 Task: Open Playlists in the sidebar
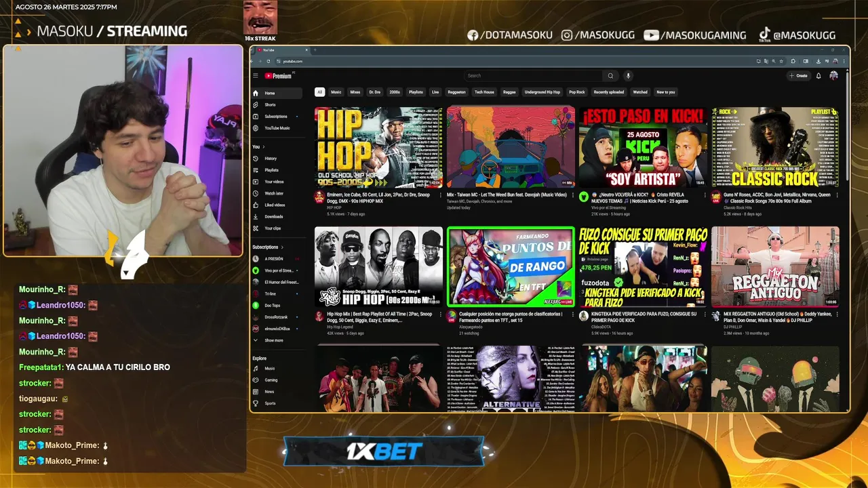pos(277,169)
